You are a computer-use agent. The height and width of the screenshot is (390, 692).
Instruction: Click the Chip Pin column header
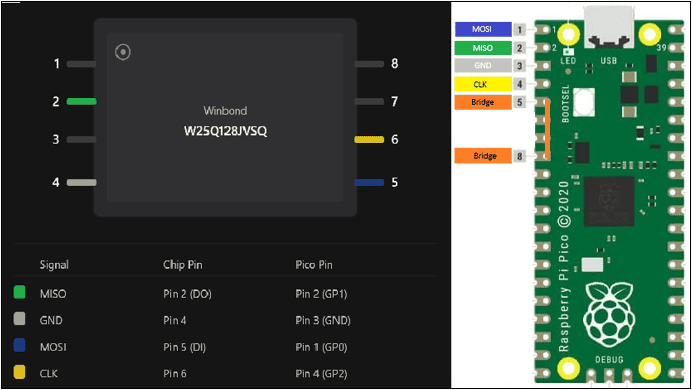pyautogui.click(x=183, y=265)
